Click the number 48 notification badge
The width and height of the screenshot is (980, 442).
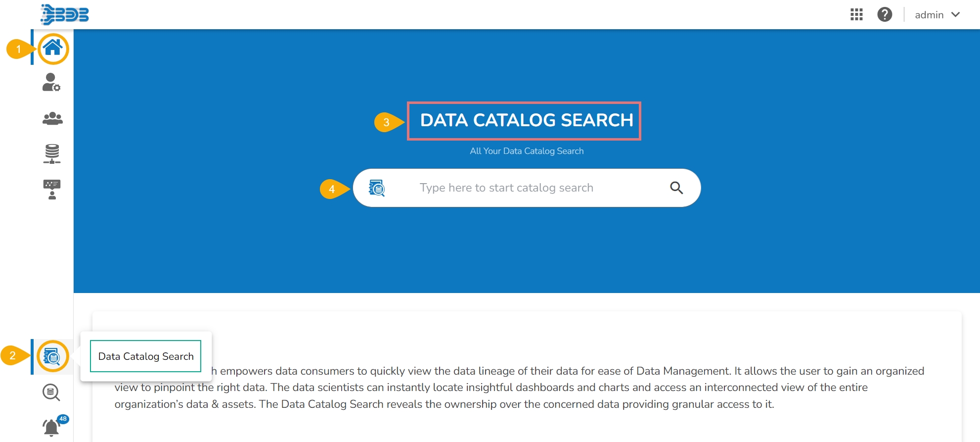point(63,419)
